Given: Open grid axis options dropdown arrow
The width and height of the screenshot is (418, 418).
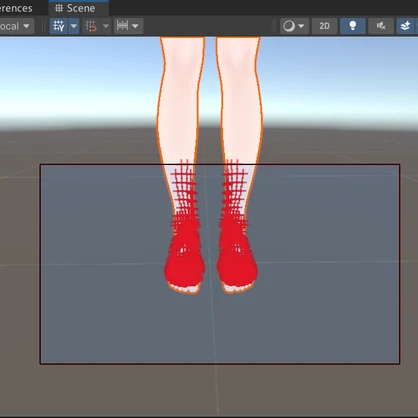Looking at the screenshot, I should (x=74, y=26).
